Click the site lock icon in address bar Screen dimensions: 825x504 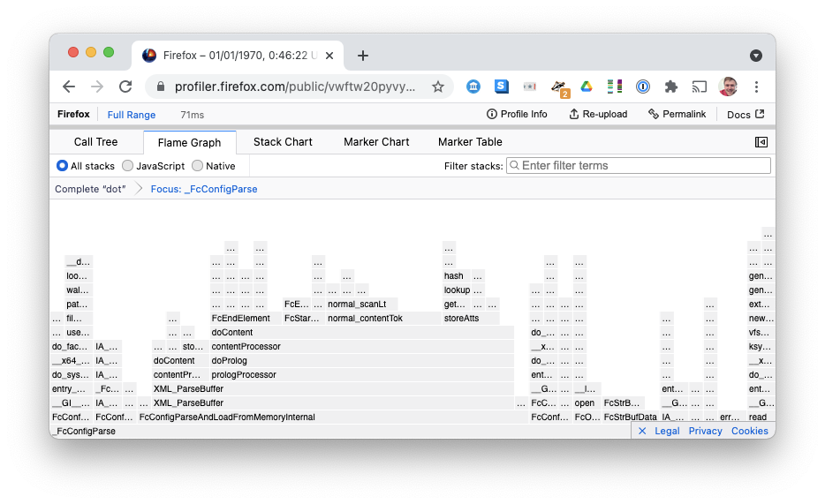click(x=161, y=87)
